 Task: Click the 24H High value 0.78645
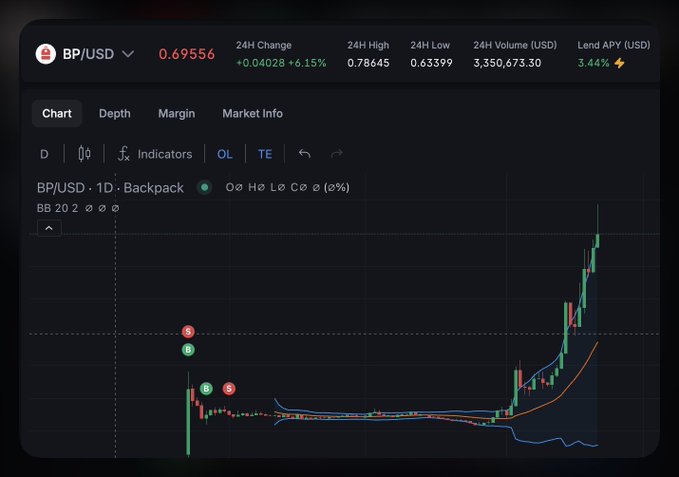pyautogui.click(x=368, y=63)
